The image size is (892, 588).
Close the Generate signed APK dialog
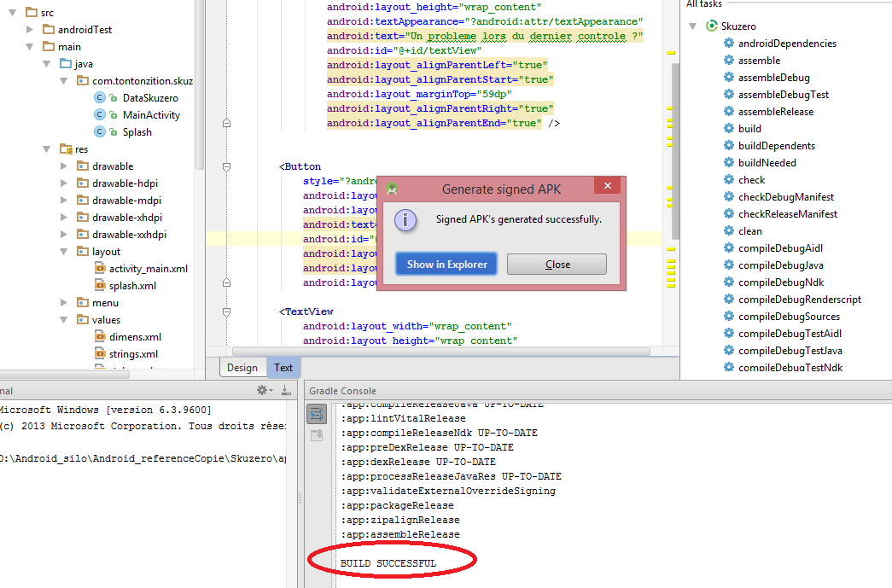click(608, 186)
